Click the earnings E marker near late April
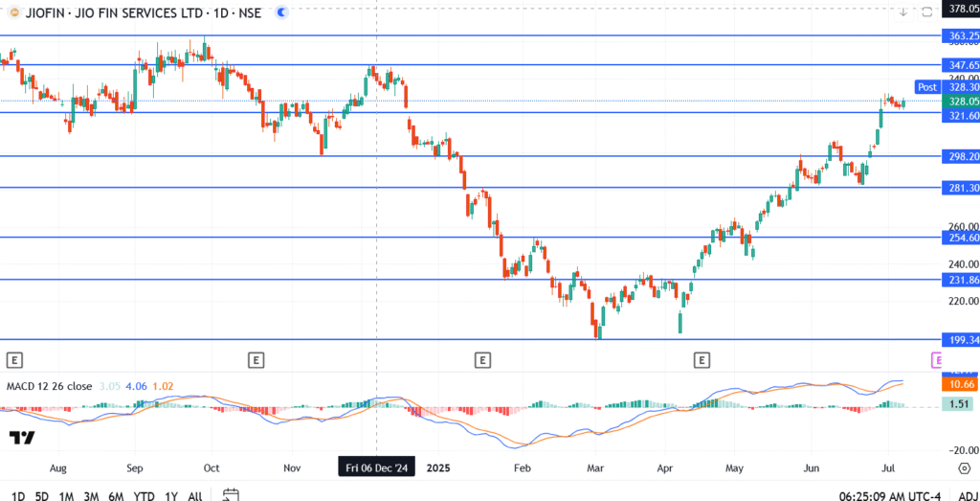This screenshot has width=980, height=501. [702, 360]
